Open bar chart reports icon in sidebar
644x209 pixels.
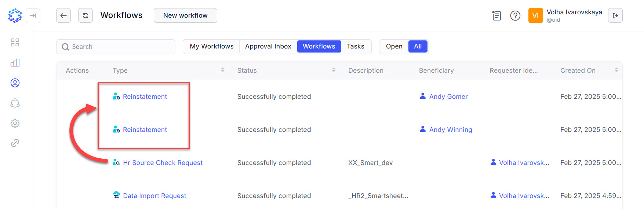(x=15, y=63)
